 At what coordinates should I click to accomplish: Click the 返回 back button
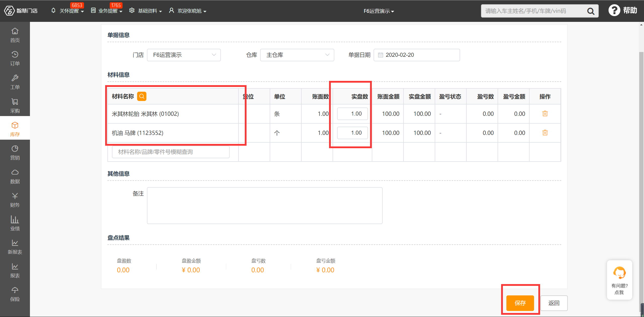[x=554, y=303]
